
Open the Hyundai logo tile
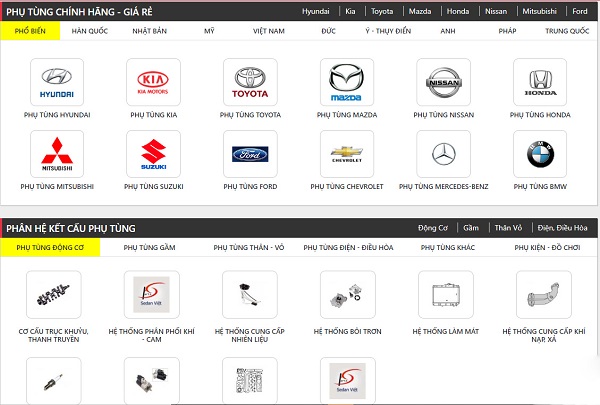pos(57,82)
